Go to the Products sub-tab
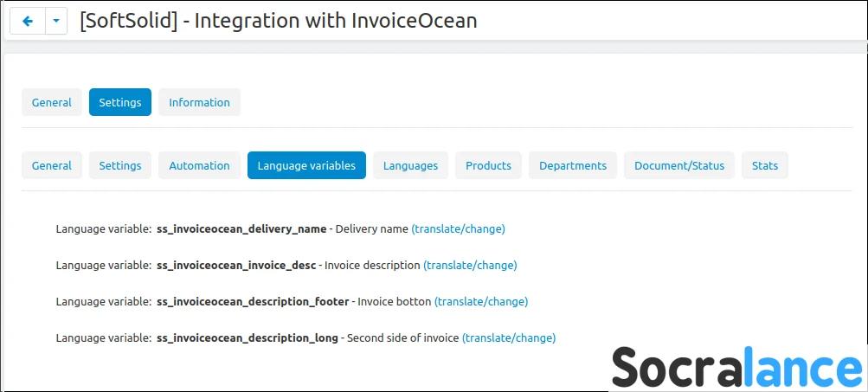868x392 pixels. click(488, 165)
